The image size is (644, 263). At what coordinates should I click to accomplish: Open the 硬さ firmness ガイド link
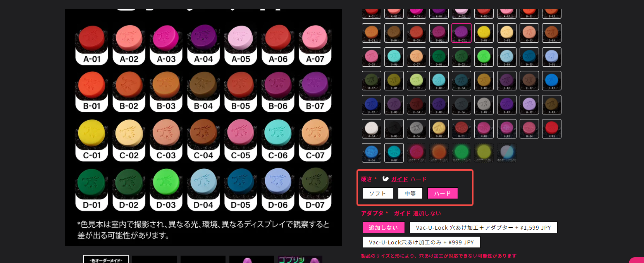point(399,179)
